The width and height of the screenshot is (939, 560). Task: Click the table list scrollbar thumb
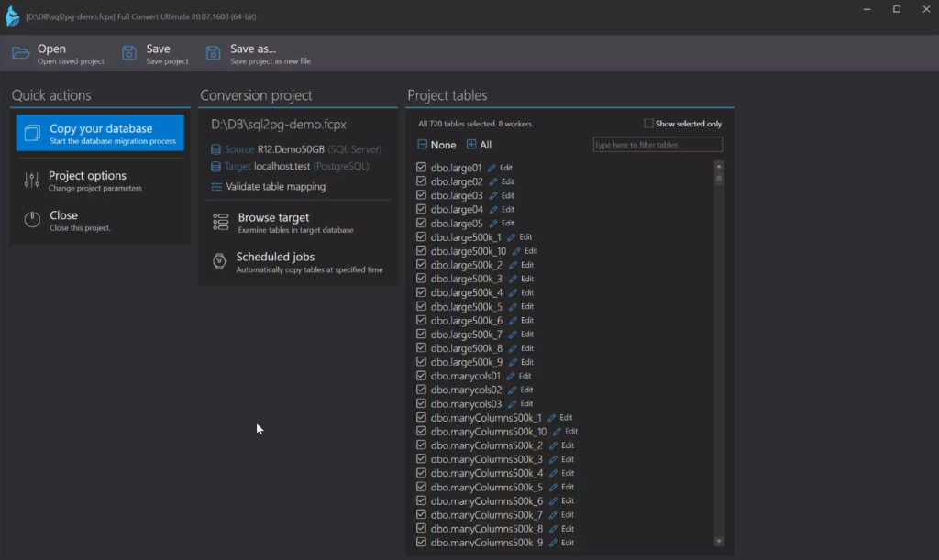pos(719,179)
